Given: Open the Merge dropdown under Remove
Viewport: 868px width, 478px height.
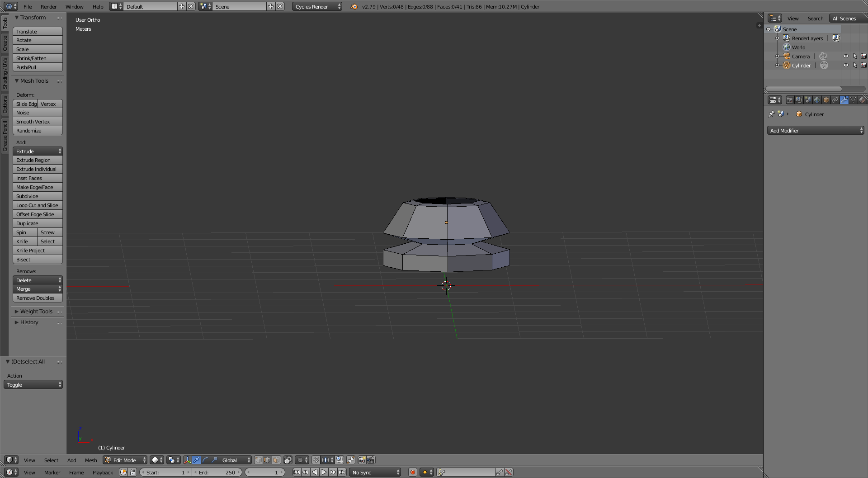Looking at the screenshot, I should pos(38,289).
